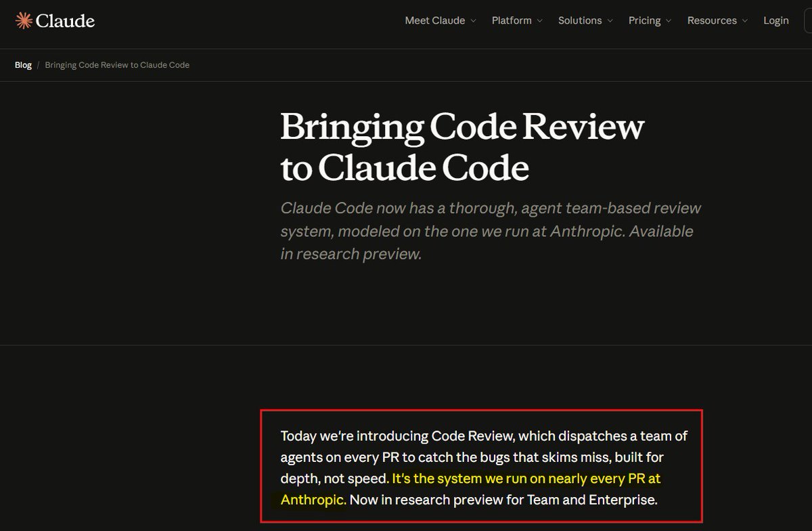The height and width of the screenshot is (531, 812).
Task: Expand the Pricing chevron arrow
Action: pyautogui.click(x=669, y=21)
